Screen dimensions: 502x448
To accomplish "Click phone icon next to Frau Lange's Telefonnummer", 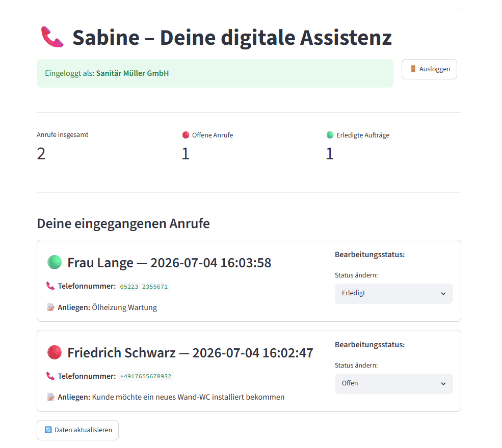I will [x=50, y=286].
